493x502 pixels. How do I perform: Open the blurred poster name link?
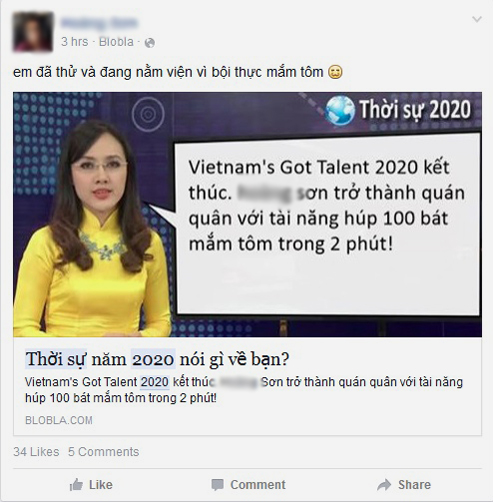[99, 23]
